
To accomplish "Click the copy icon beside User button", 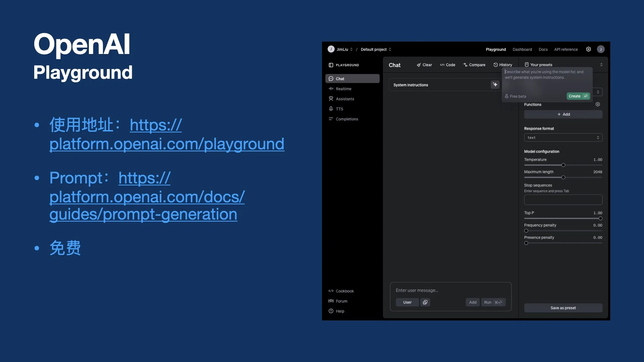I will [x=425, y=302].
